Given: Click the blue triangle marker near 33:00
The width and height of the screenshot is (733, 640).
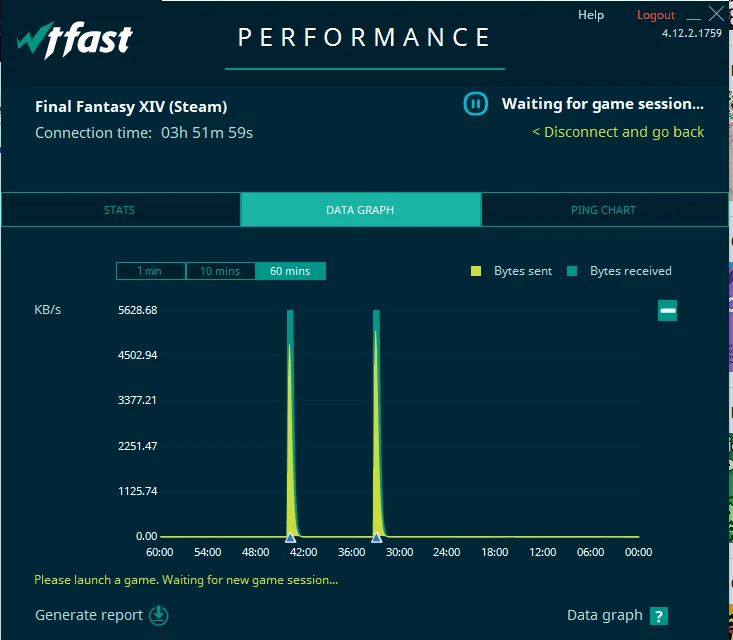Looking at the screenshot, I should 376,538.
